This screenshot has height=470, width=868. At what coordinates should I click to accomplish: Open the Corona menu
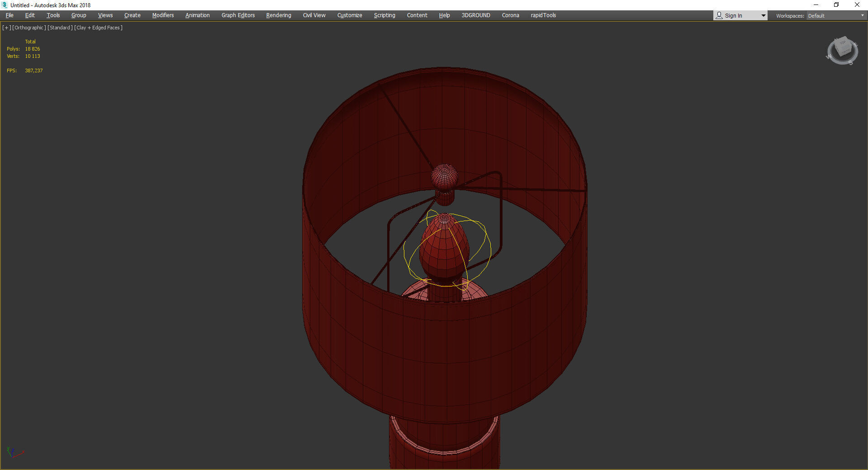[x=511, y=15]
